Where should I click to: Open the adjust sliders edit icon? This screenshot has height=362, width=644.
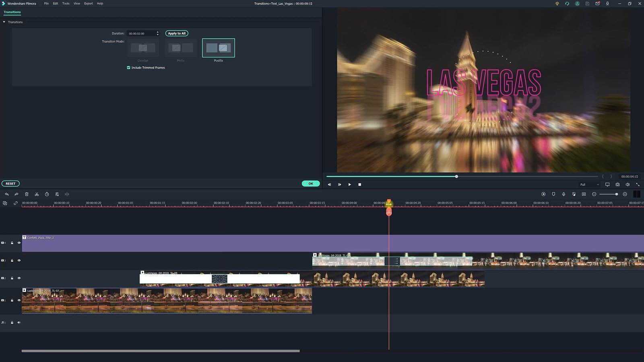click(x=57, y=194)
